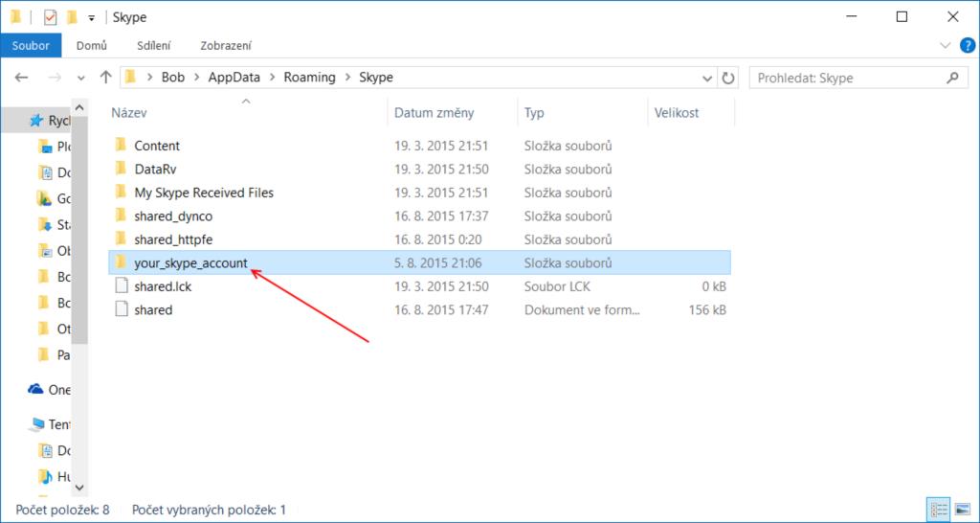Screen dimensions: 980x523
Task: Expand the address bar history dropdown
Action: click(x=708, y=78)
